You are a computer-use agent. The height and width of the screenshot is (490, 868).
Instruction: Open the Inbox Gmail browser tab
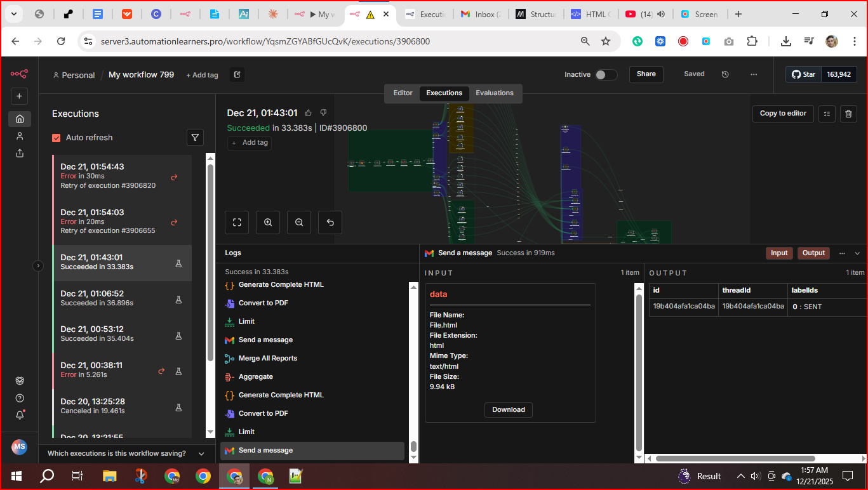481,14
